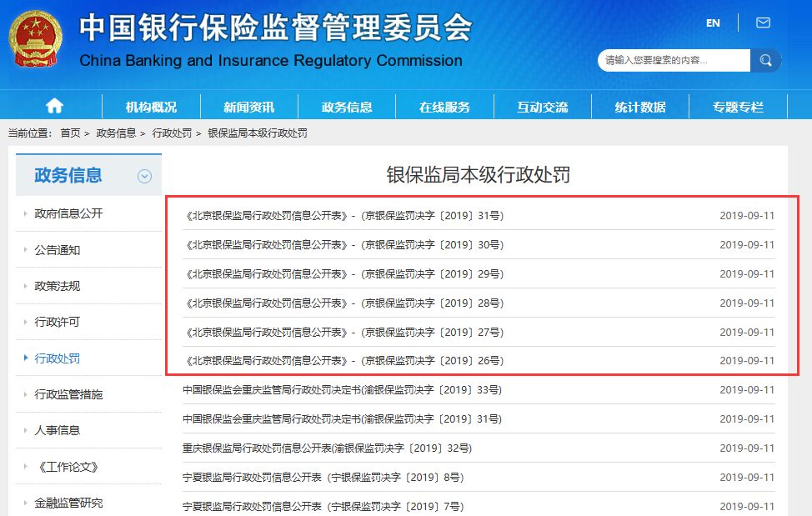Select 政府信息公开 in the sidebar
812x516 pixels.
pyautogui.click(x=68, y=213)
